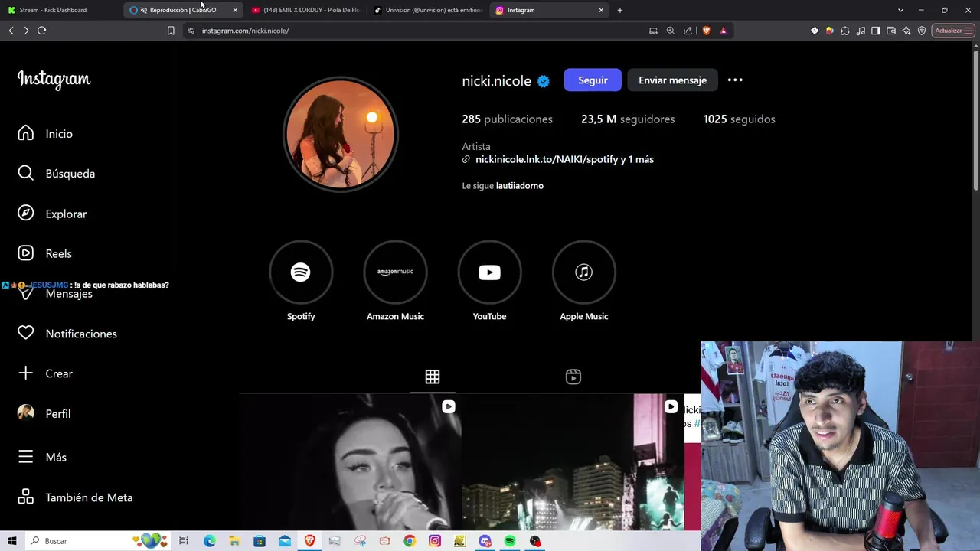Open lautiiadorno follower link
Image resolution: width=980 pixels, height=551 pixels.
click(x=520, y=186)
